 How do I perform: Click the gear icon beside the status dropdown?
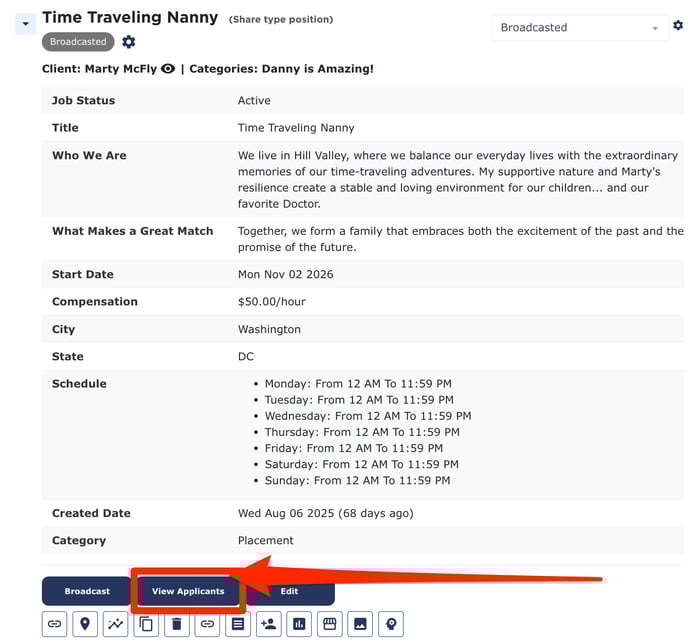click(678, 25)
